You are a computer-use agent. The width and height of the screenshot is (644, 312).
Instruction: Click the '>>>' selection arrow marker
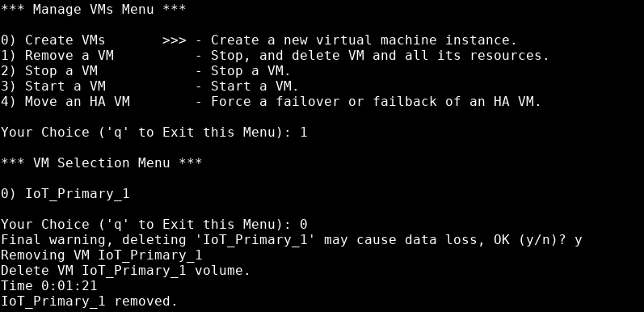pos(175,40)
